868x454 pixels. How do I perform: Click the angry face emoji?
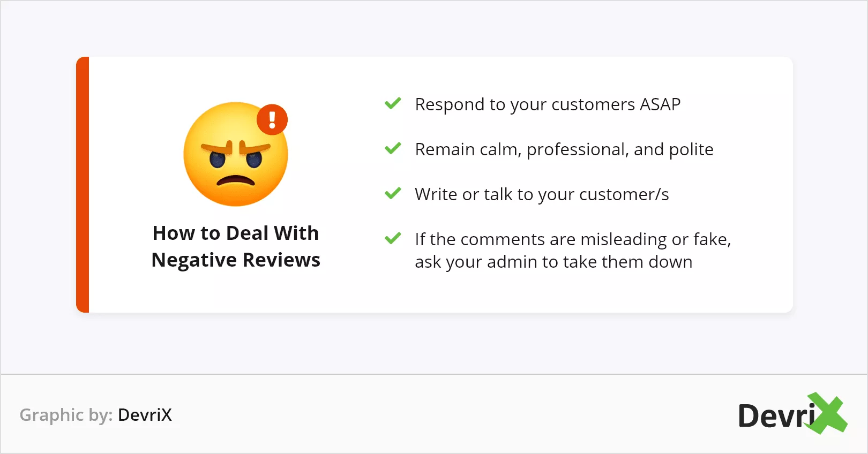[x=236, y=154]
